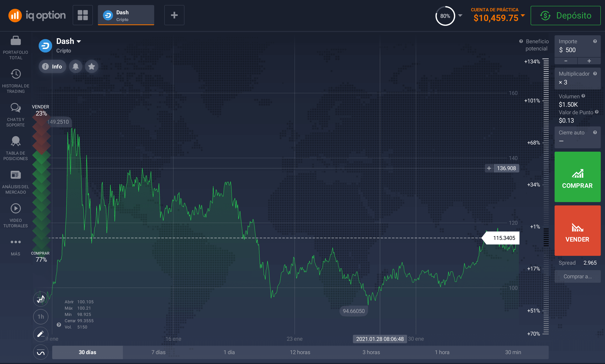Open indicators wave icon

[41, 352]
